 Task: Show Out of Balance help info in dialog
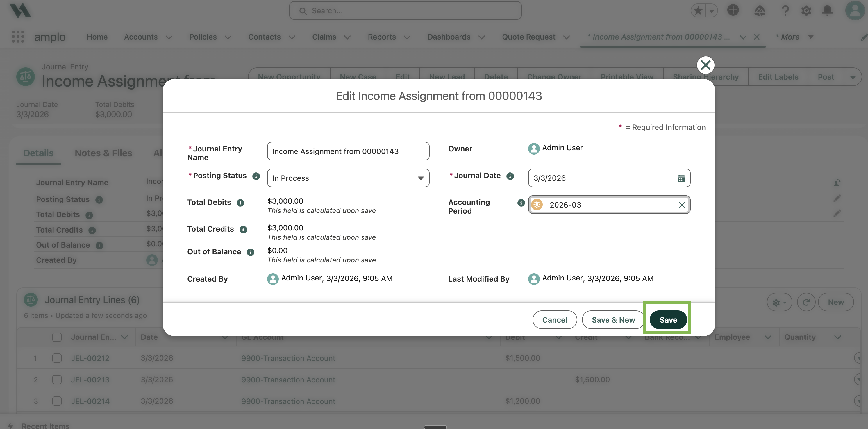250,252
